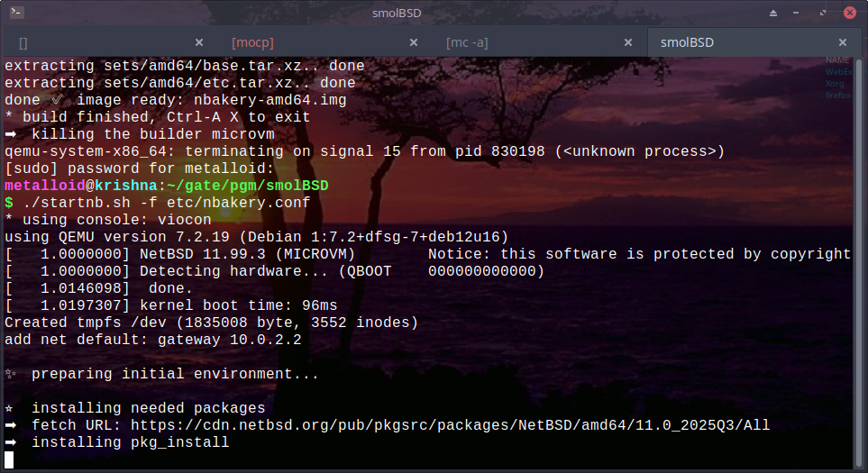Close the [mocp] tab
Image resolution: width=868 pixels, height=473 pixels.
tap(414, 42)
